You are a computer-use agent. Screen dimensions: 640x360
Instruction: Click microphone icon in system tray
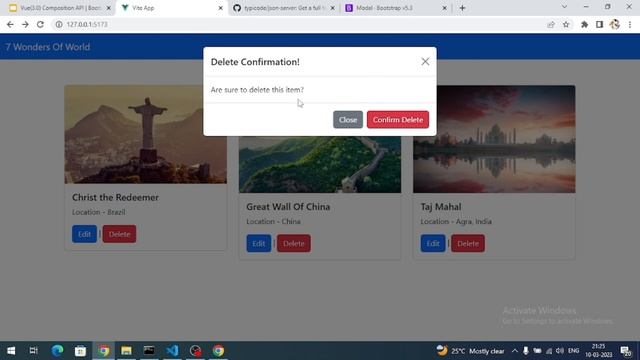point(526,351)
